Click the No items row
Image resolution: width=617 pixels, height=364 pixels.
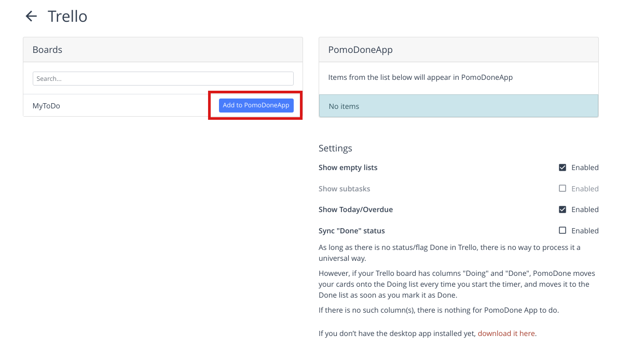(x=344, y=106)
